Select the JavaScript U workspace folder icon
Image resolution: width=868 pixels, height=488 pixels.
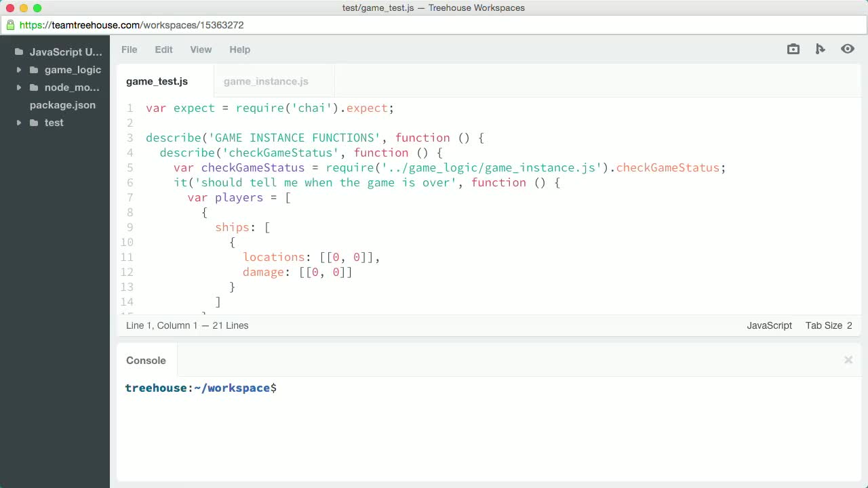pos(18,52)
